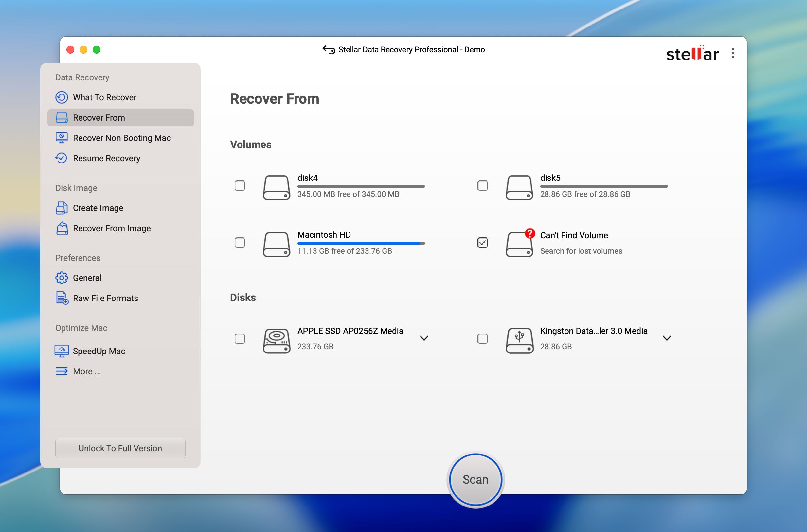
Task: Check the APPLE SSD AP0256Z Media checkbox
Action: (240, 339)
